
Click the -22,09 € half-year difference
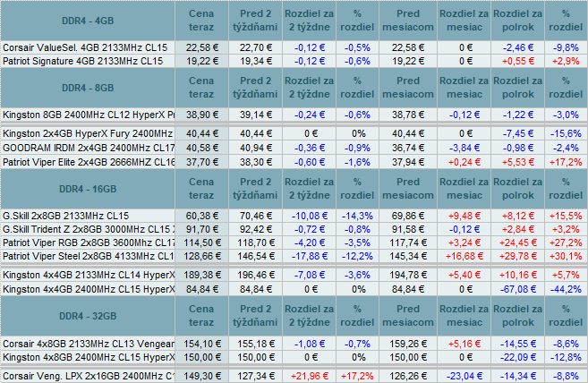pos(518,357)
